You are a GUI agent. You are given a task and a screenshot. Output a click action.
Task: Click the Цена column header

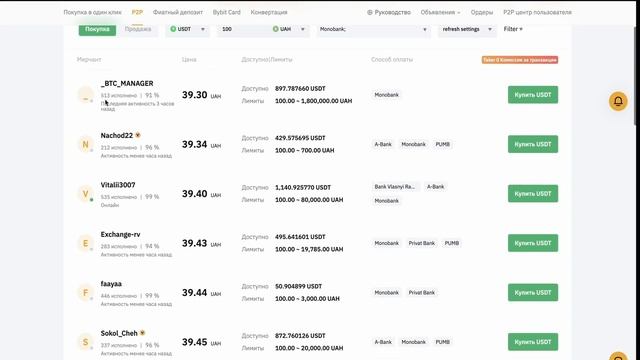[189, 60]
